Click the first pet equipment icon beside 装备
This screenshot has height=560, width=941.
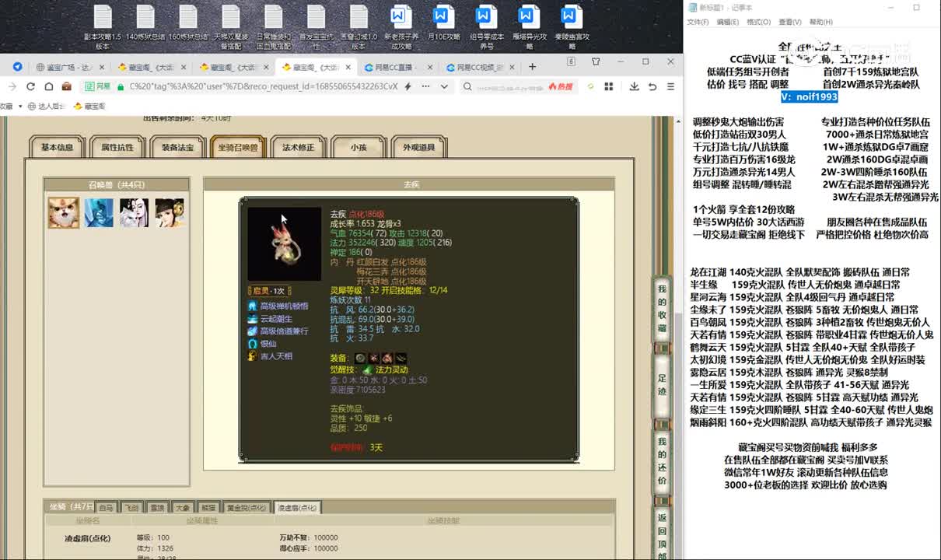click(x=360, y=358)
